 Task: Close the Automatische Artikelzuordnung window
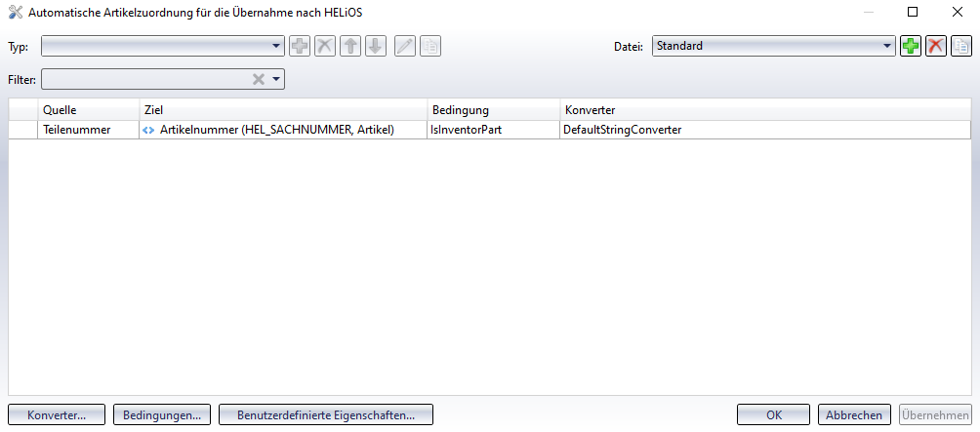click(957, 12)
